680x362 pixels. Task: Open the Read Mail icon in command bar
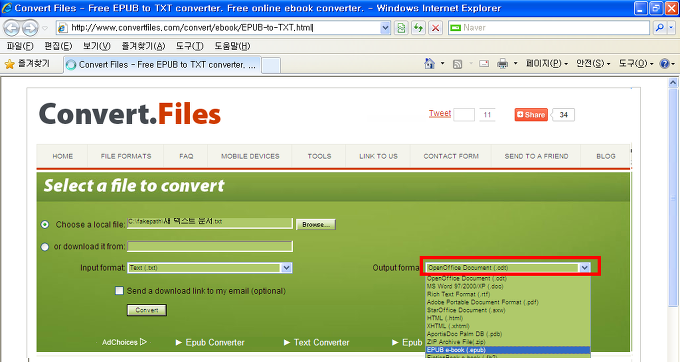point(484,64)
